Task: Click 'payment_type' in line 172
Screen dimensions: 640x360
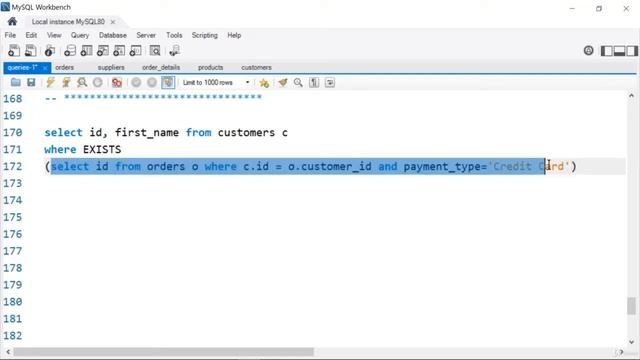Action: pyautogui.click(x=442, y=167)
